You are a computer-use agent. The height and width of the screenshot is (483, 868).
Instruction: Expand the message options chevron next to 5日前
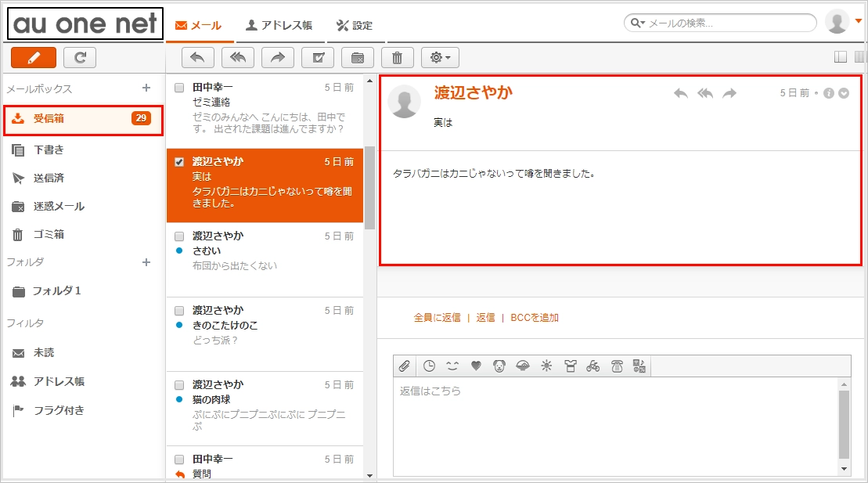pos(844,92)
